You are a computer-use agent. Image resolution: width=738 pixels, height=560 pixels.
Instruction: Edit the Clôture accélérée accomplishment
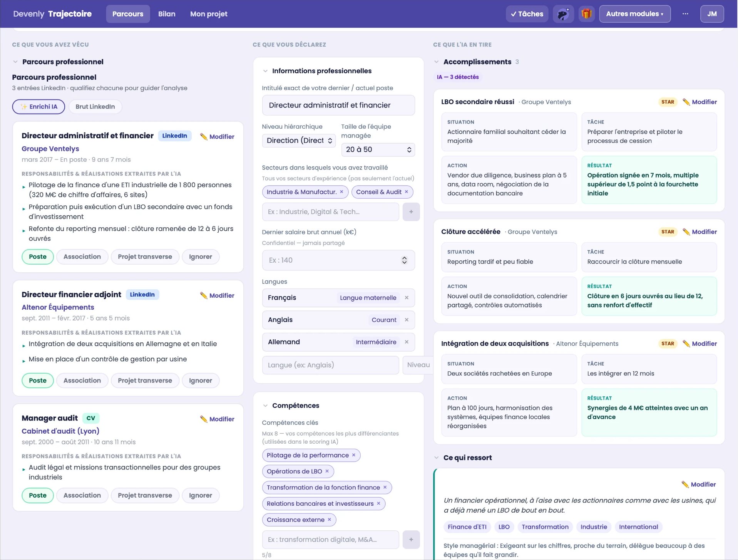tap(700, 232)
